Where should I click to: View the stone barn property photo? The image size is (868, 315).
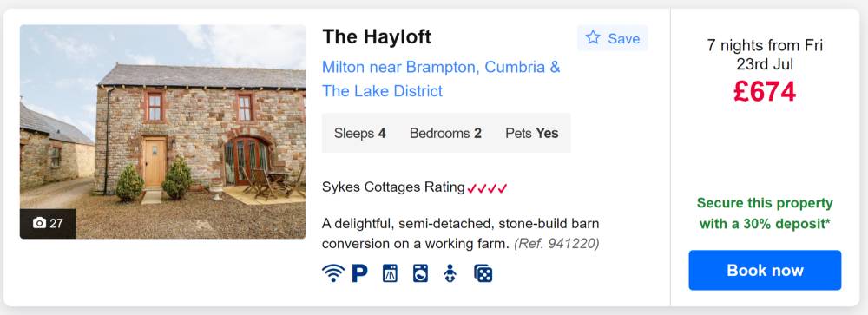click(163, 132)
